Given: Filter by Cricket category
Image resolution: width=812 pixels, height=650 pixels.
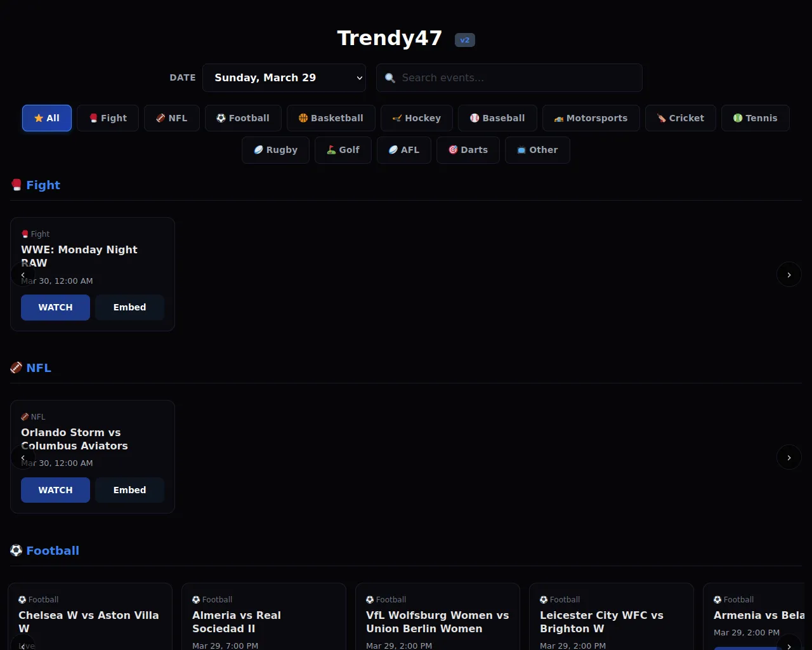Looking at the screenshot, I should (681, 118).
